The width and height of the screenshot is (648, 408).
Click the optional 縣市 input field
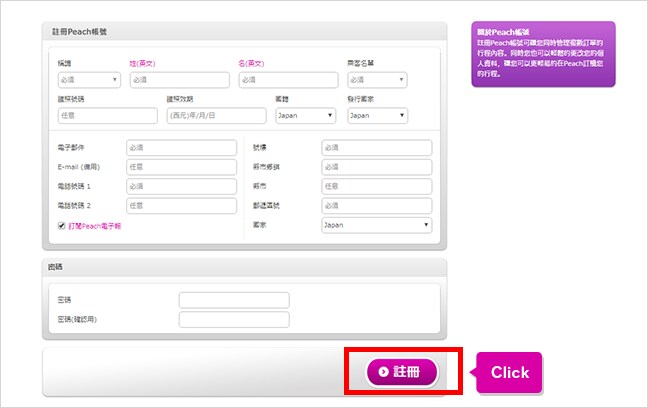point(377,186)
